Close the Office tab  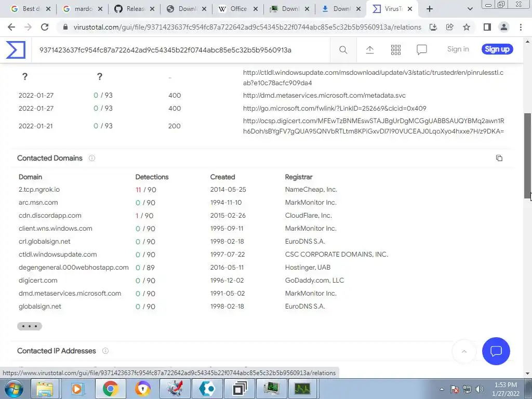[x=256, y=9]
